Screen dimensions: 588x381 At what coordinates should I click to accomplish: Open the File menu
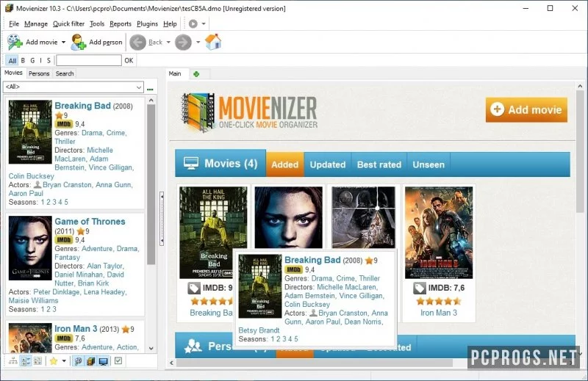(14, 23)
